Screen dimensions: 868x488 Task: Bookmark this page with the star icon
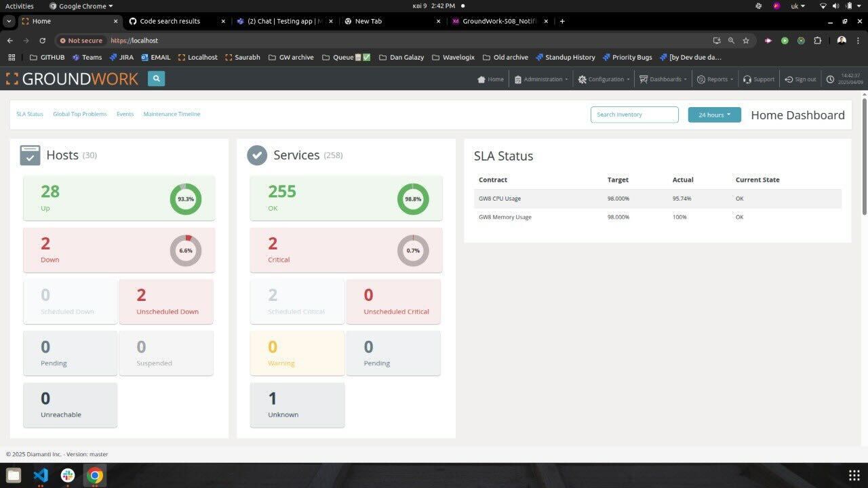(x=746, y=41)
